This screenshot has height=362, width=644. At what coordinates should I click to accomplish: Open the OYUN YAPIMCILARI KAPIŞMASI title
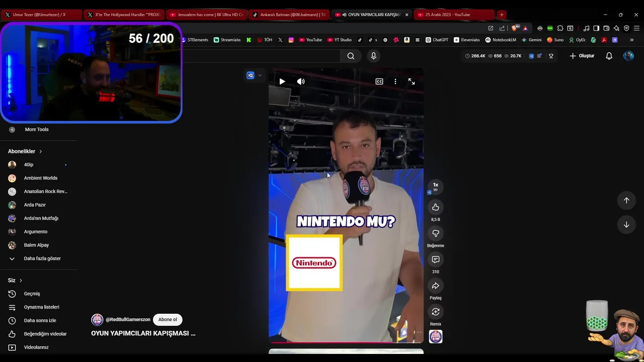click(143, 333)
